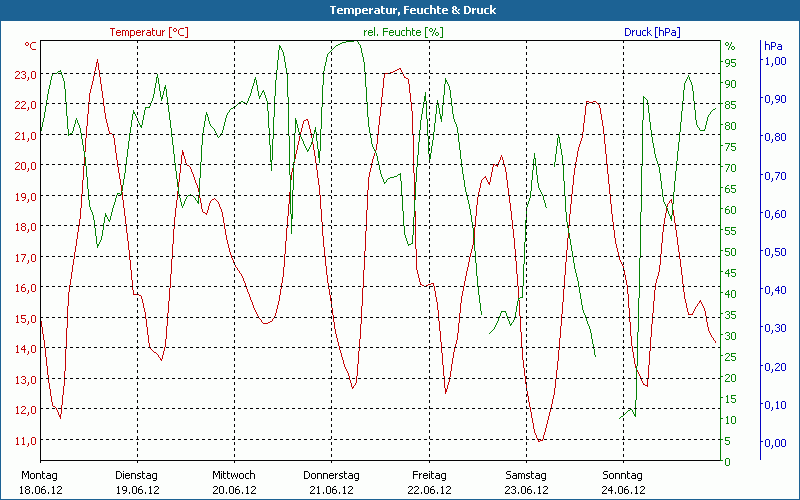
Task: Click the 23,0 temperature axis tick
Action: tap(26, 75)
